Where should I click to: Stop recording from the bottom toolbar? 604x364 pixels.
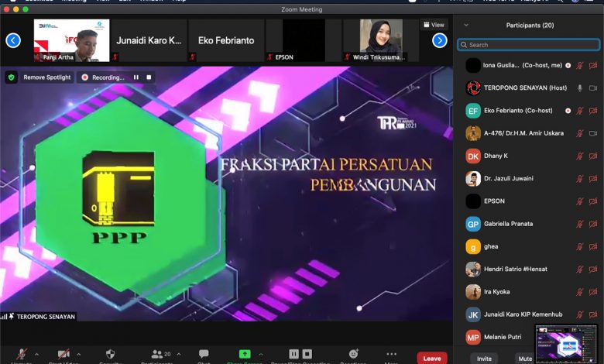[x=307, y=354]
